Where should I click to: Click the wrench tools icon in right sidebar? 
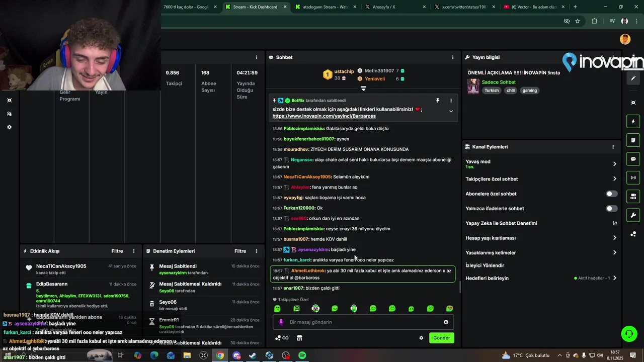[x=633, y=215]
